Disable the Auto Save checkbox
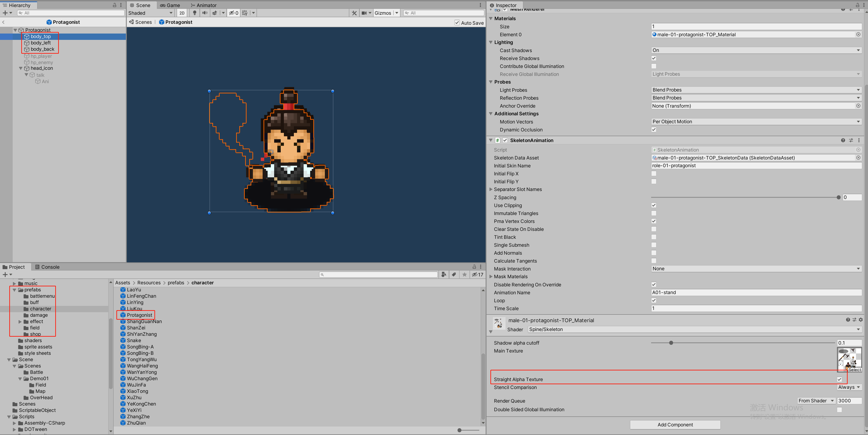This screenshot has width=868, height=435. [x=457, y=23]
